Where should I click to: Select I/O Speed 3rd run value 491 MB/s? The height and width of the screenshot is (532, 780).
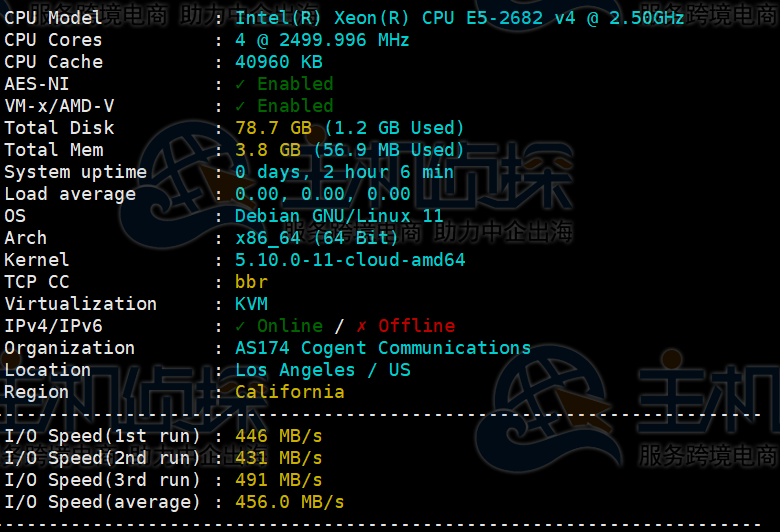point(279,480)
